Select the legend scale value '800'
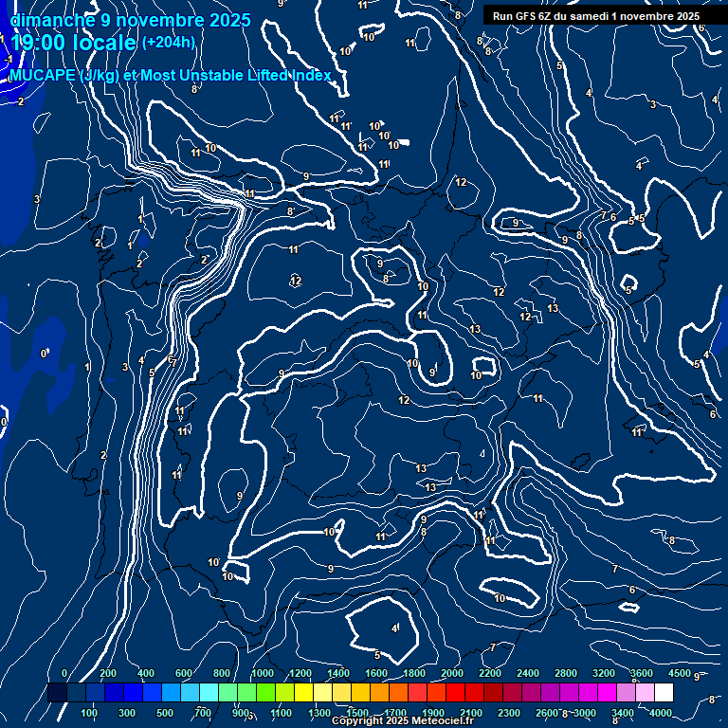The width and height of the screenshot is (728, 728). [222, 673]
